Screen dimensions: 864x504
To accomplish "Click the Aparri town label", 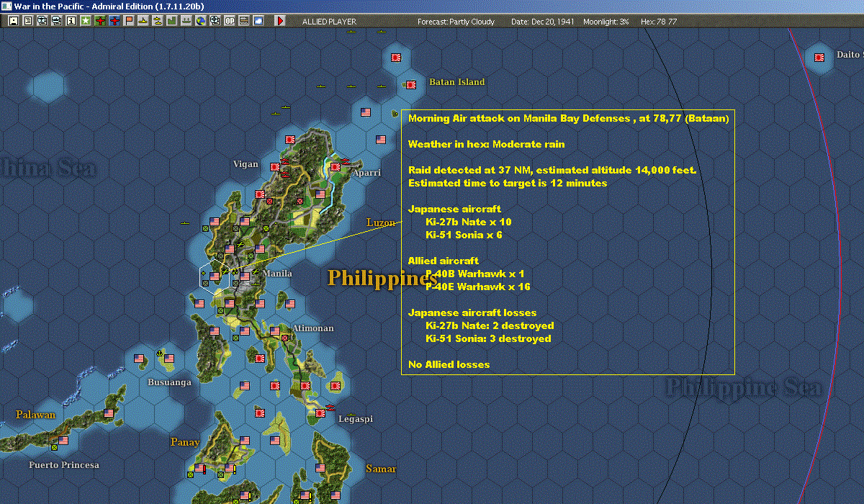I will coord(366,173).
